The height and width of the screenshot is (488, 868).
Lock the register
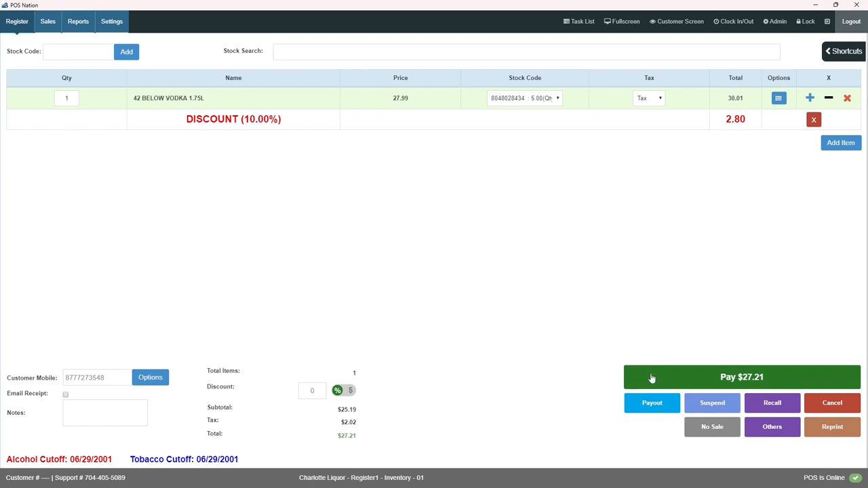tap(806, 21)
